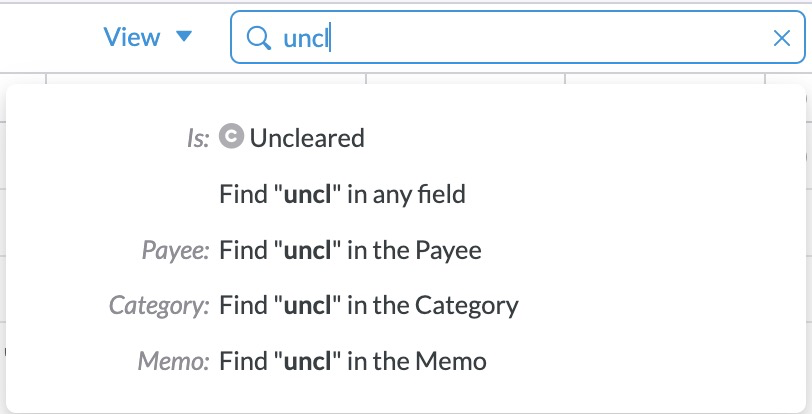
Task: Click the blue triangle arrow beside View
Action: [x=183, y=37]
